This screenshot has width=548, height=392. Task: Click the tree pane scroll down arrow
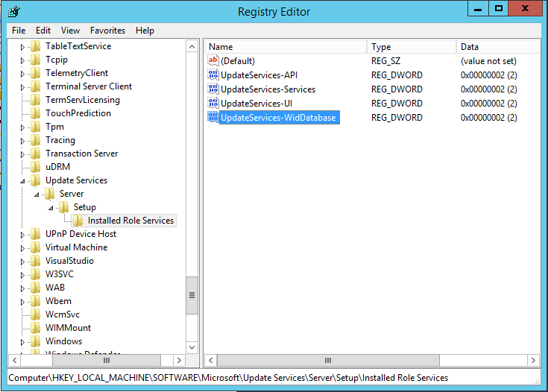tap(192, 347)
